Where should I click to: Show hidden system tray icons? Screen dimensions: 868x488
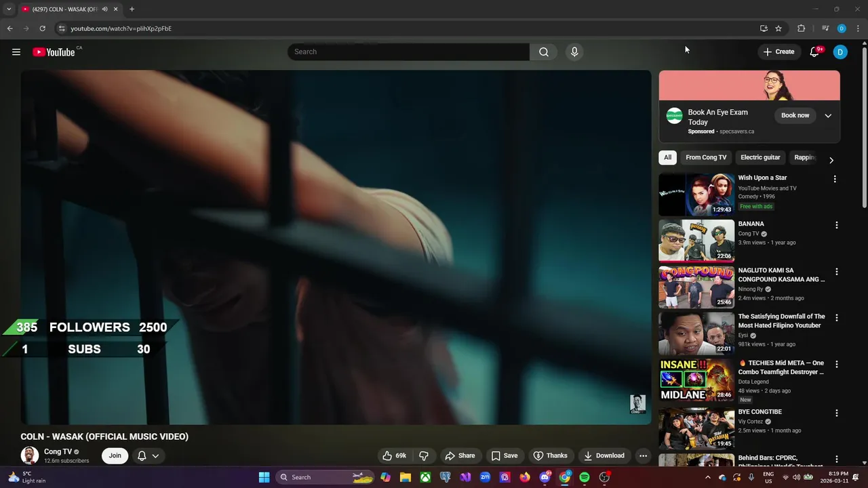[708, 477]
